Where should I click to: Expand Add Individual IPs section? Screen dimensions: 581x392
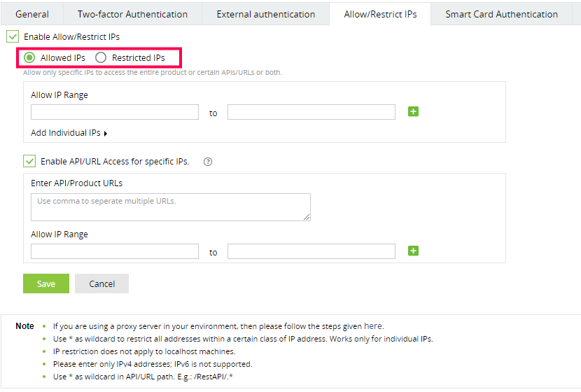(69, 133)
